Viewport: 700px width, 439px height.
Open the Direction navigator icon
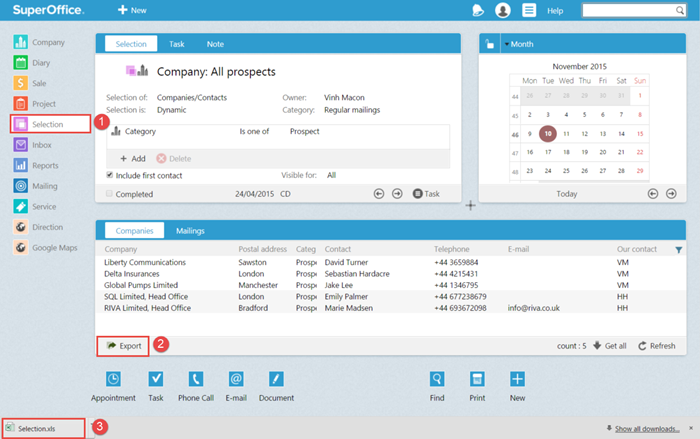click(21, 227)
